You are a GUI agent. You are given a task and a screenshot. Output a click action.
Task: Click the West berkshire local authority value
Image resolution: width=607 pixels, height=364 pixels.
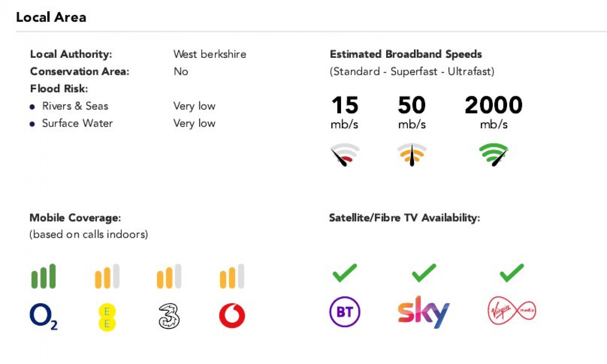tap(210, 54)
